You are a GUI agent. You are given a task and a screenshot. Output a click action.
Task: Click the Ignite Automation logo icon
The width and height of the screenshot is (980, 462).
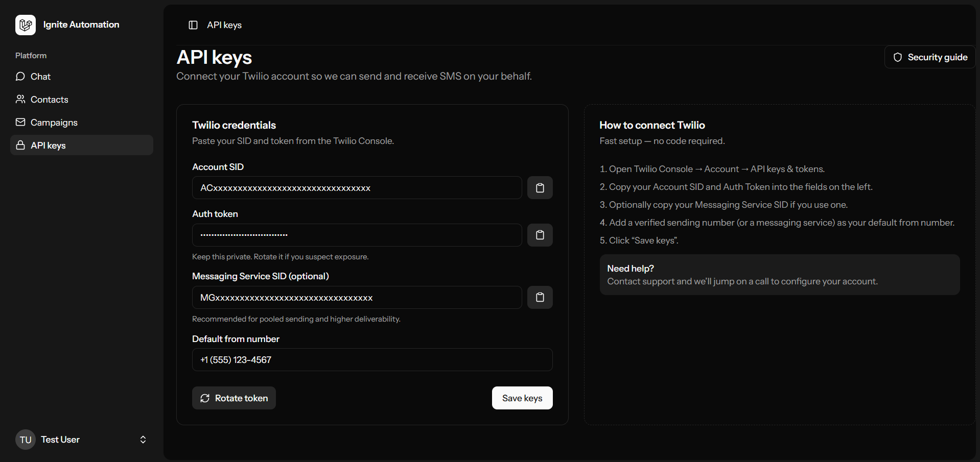click(x=26, y=25)
